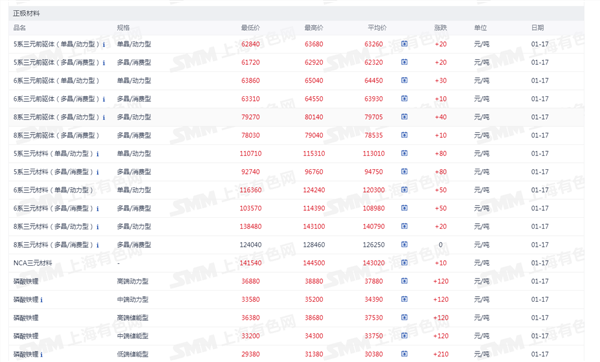600x362 pixels.
Task: Click the 平均价 column header
Action: [x=377, y=28]
